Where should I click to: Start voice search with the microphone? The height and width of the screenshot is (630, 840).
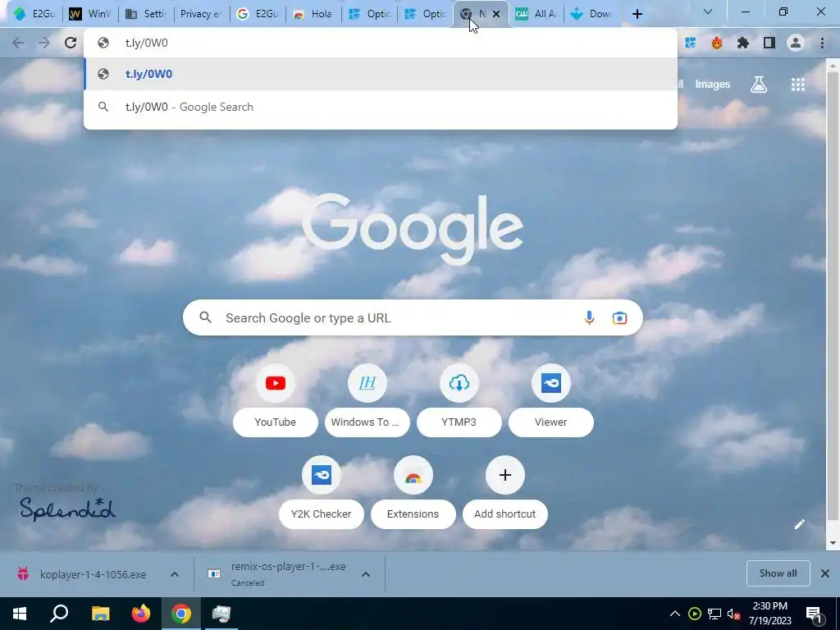(x=589, y=317)
